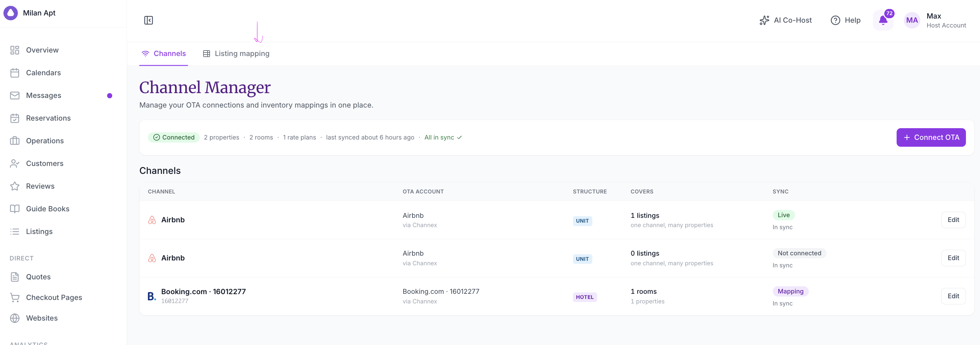980x345 pixels.
Task: Click the Booking.com B logo
Action: click(152, 296)
